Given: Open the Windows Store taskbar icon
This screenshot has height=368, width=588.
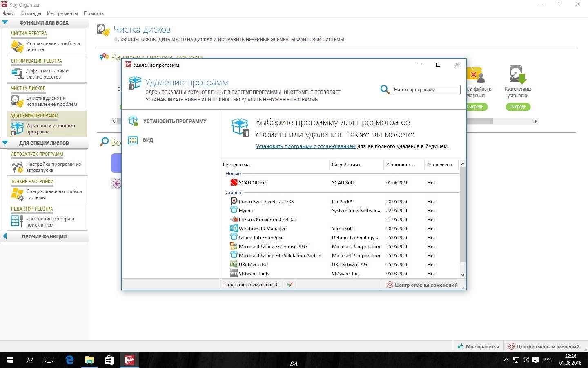Looking at the screenshot, I should [109, 360].
